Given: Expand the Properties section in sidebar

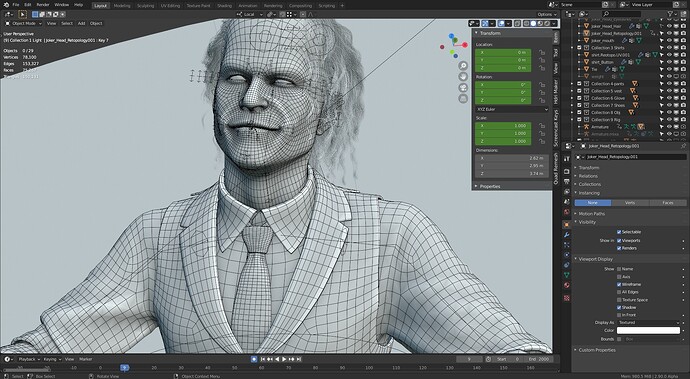Looking at the screenshot, I should [490, 187].
